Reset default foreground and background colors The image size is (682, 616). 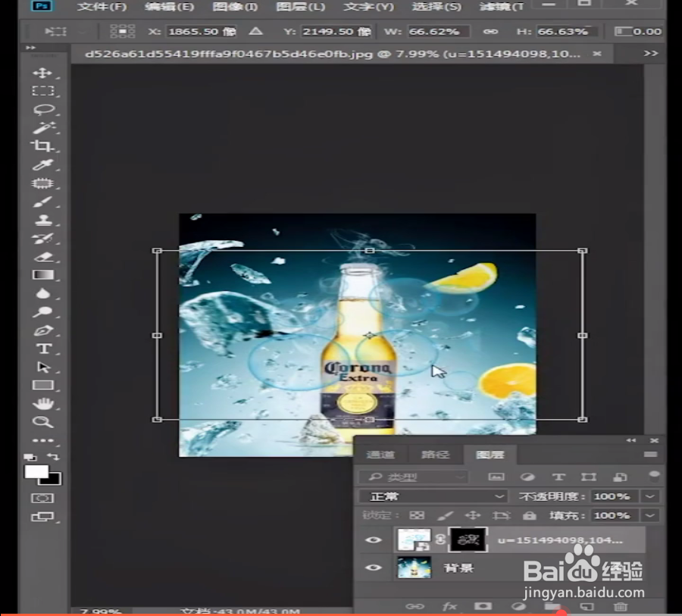(30, 457)
